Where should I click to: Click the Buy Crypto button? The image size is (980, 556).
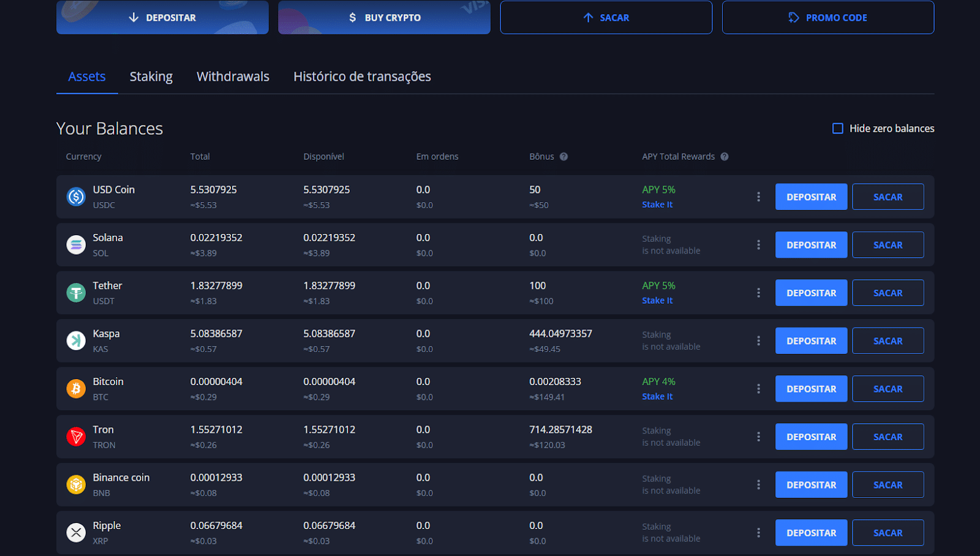click(x=384, y=18)
